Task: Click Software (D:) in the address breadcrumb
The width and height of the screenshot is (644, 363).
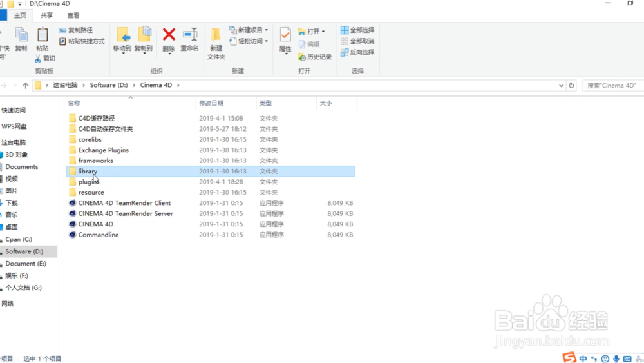Action: (x=109, y=85)
